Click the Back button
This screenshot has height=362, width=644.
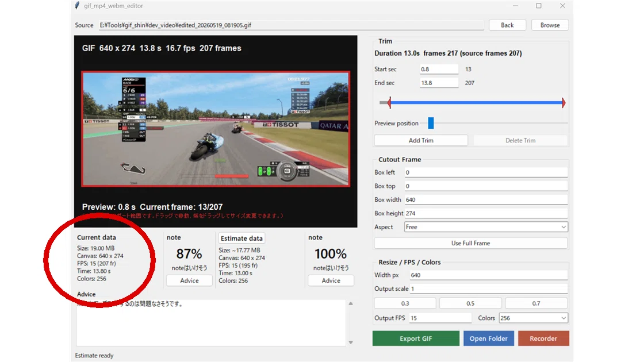[x=507, y=25]
